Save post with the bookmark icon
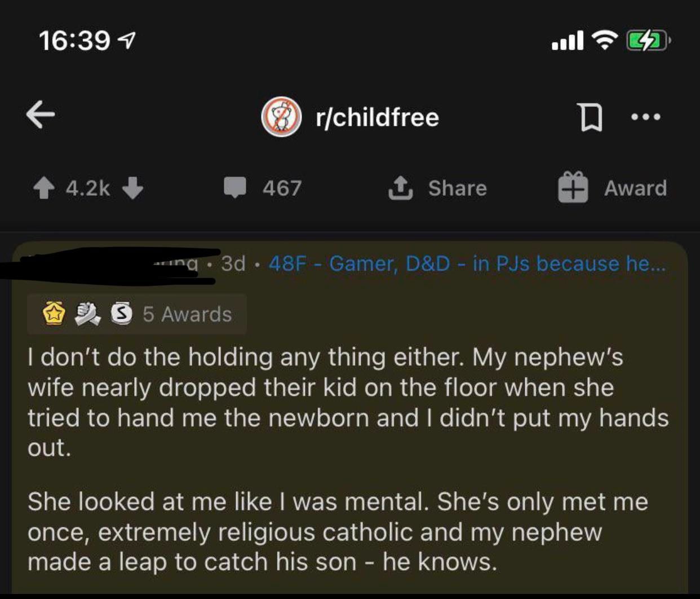Image resolution: width=700 pixels, height=599 pixels. [x=590, y=117]
